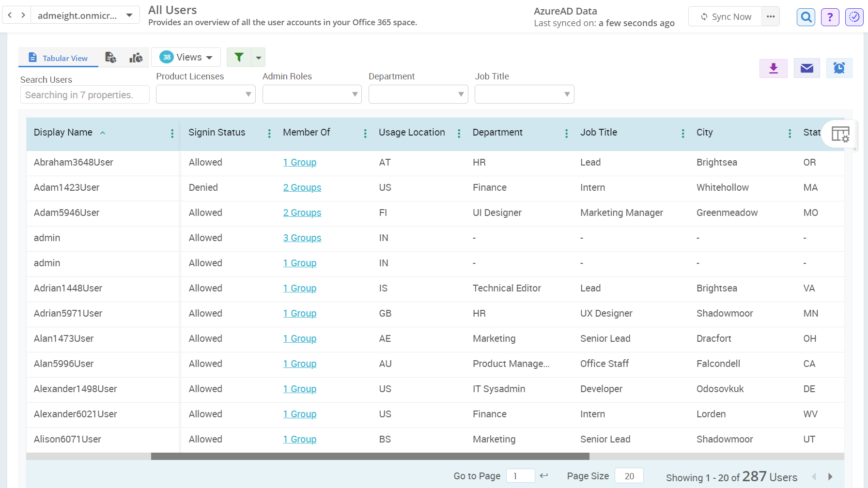Viewport: 868px width, 488px height.
Task: Toggle Display Name sort order
Action: (102, 132)
